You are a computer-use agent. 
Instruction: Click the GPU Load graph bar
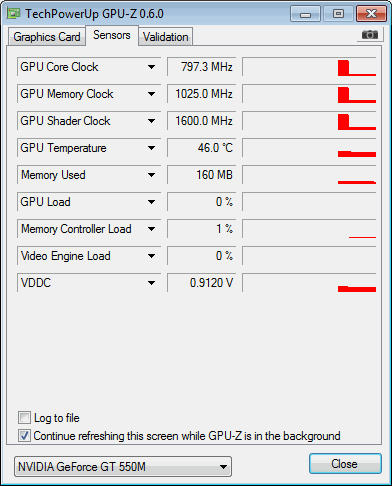coord(310,202)
